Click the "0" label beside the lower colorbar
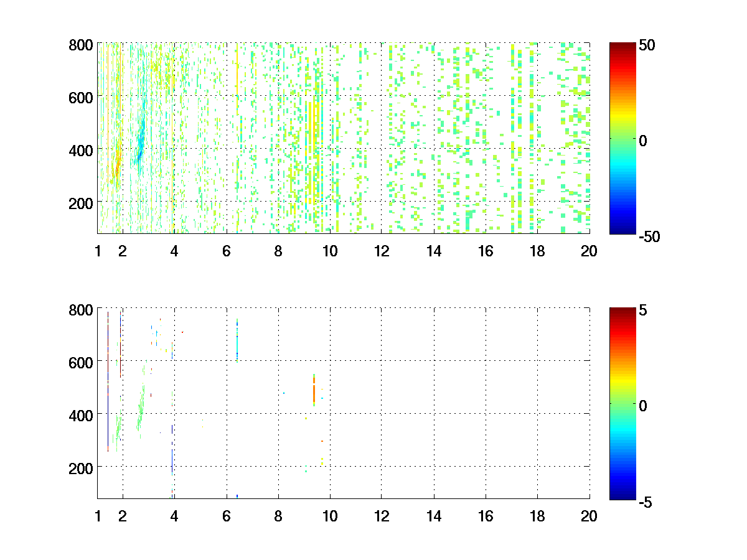This screenshot has height=560, width=747. point(643,405)
